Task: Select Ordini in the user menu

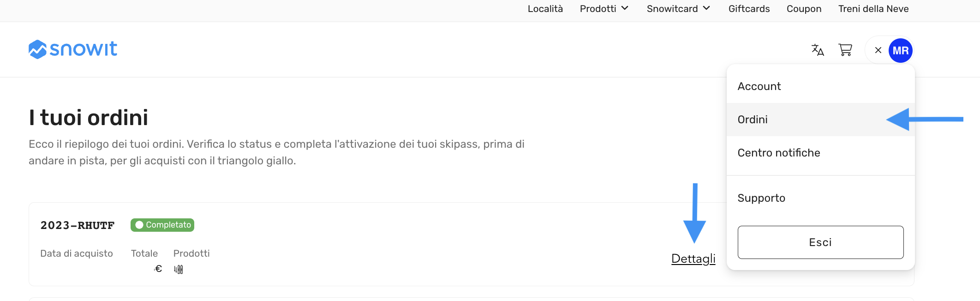Action: point(753,120)
